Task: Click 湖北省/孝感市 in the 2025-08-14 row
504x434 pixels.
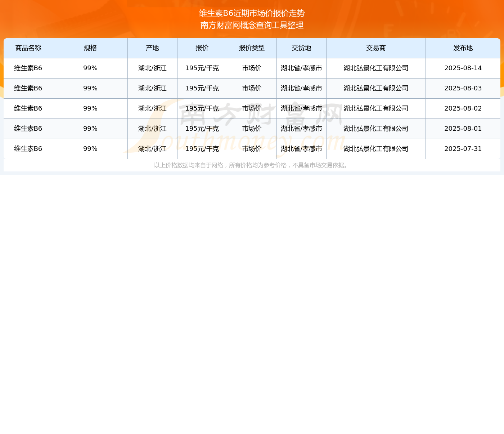Action: (302, 68)
